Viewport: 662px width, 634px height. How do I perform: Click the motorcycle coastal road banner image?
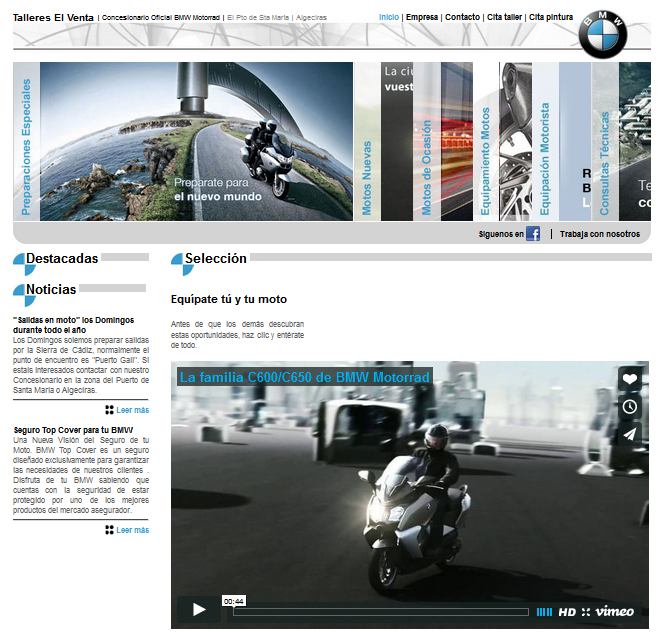196,141
